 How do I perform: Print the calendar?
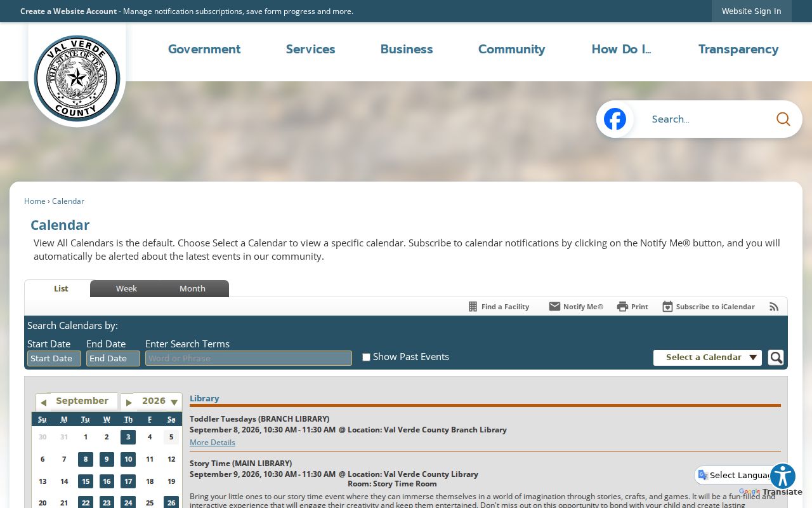[632, 307]
